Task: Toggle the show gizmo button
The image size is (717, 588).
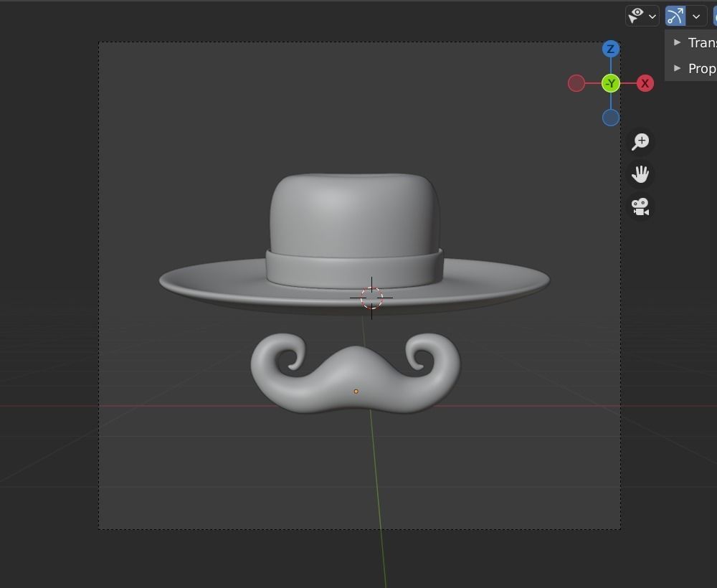Action: click(x=675, y=16)
